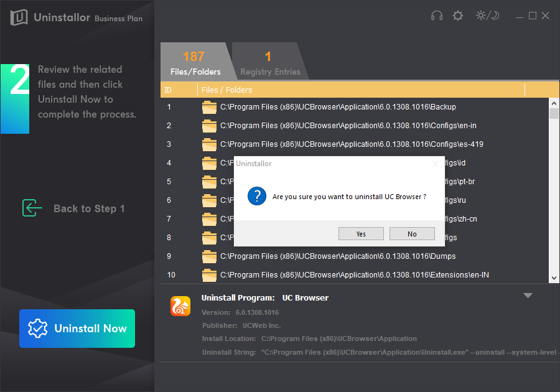Close the Uninstallor confirmation dialog

[x=436, y=164]
